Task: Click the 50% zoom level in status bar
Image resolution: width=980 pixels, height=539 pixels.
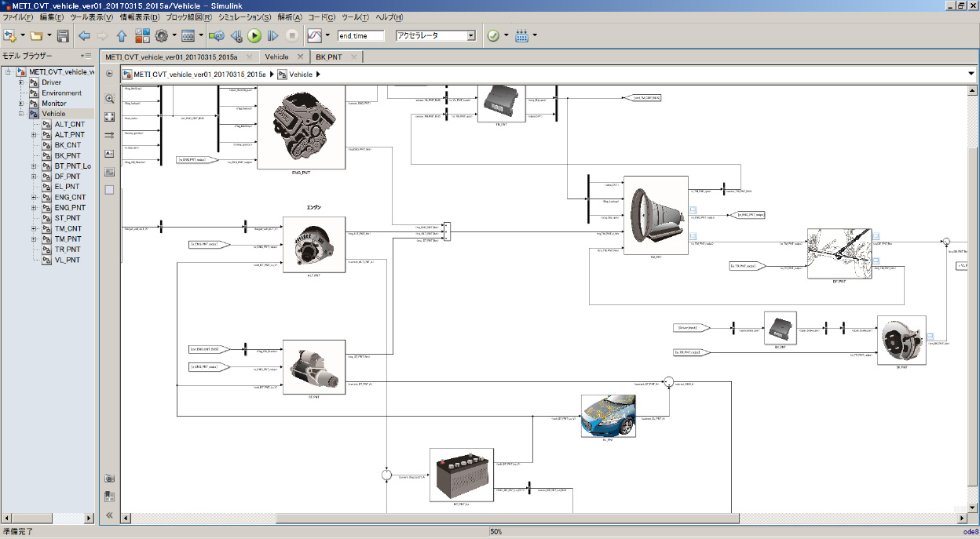Action: [496, 532]
